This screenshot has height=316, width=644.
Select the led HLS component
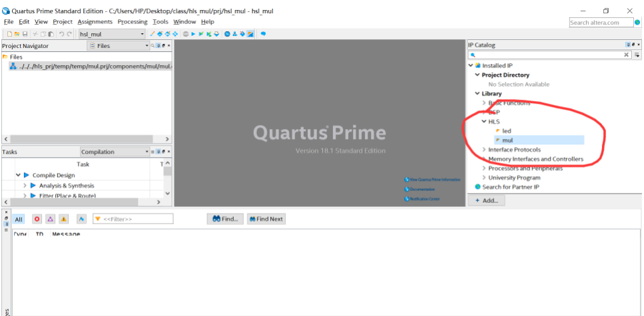(x=506, y=131)
